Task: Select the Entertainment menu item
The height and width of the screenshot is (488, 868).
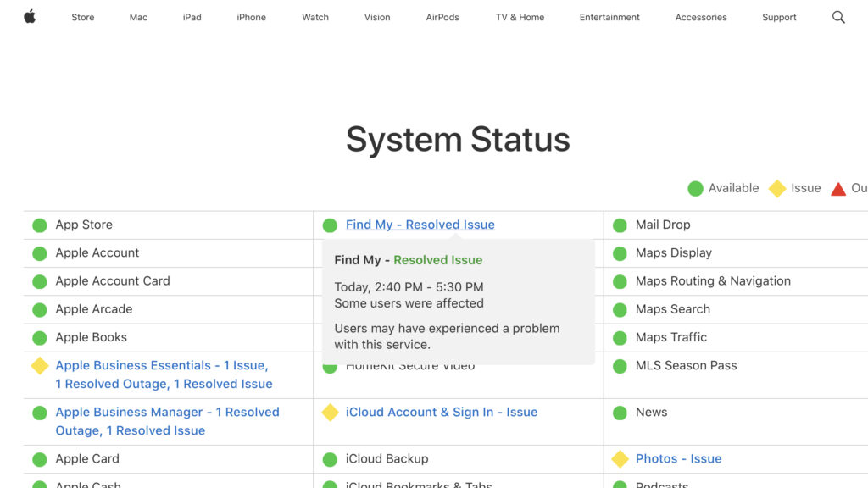Action: [609, 17]
